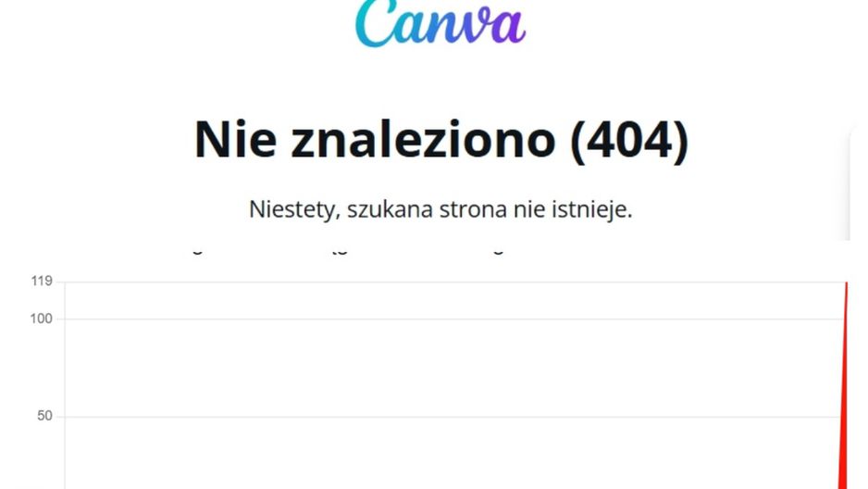This screenshot has width=868, height=489.
Task: Click the word "znaleziono" in the heading
Action: pyautogui.click(x=423, y=140)
